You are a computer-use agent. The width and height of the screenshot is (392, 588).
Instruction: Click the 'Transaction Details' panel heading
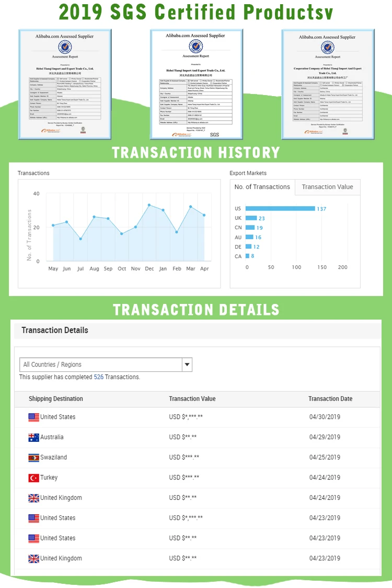point(55,331)
